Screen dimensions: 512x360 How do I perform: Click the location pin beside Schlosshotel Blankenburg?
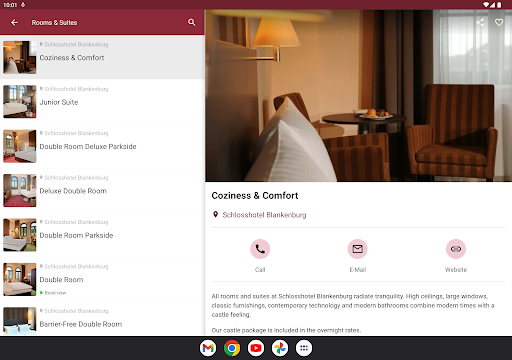pyautogui.click(x=215, y=214)
